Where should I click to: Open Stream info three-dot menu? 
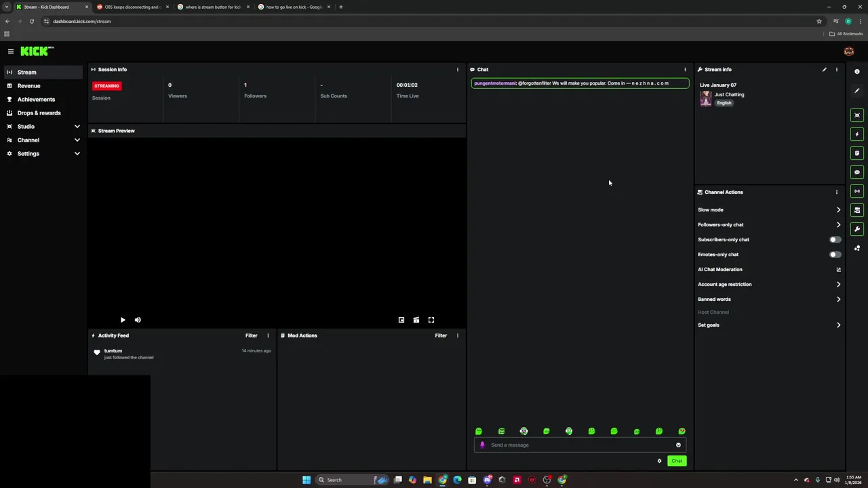click(836, 69)
